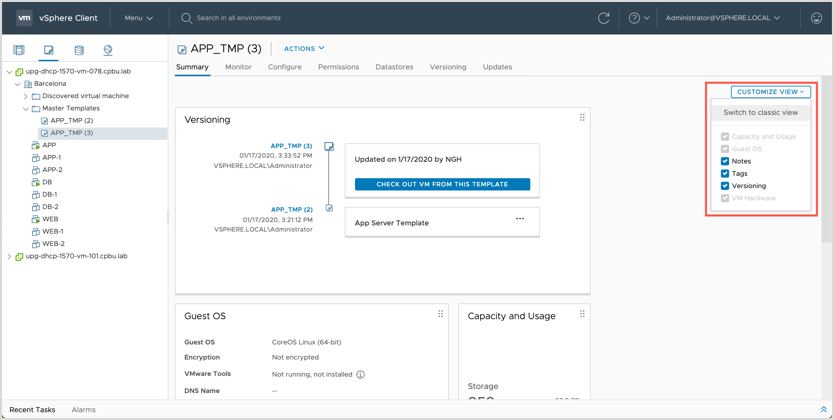This screenshot has height=420, width=834.
Task: Toggle the CUSTOMIZE VIEW dropdown
Action: click(x=771, y=91)
